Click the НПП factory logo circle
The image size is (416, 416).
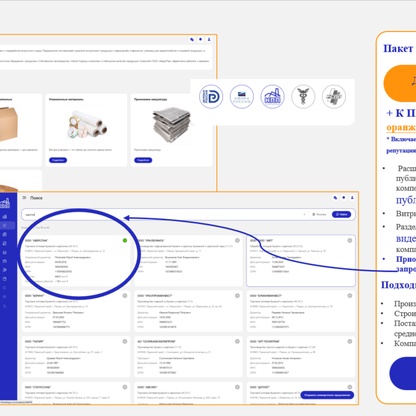(x=272, y=97)
